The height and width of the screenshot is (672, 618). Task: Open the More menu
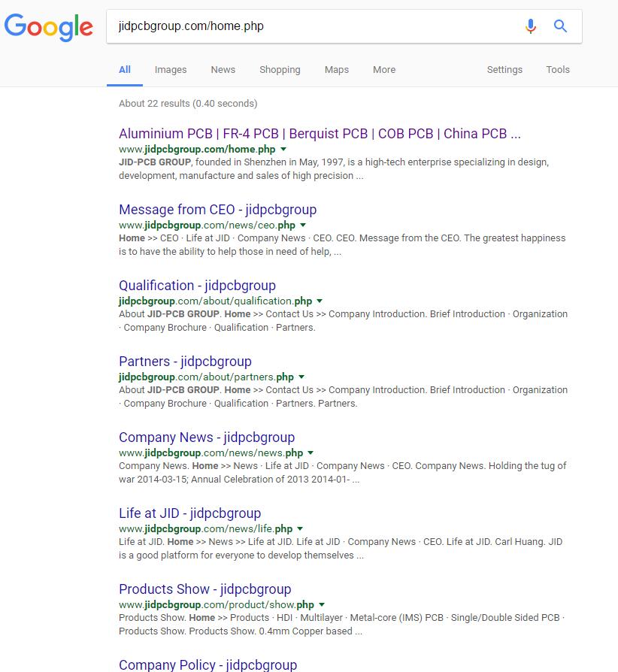coord(384,69)
